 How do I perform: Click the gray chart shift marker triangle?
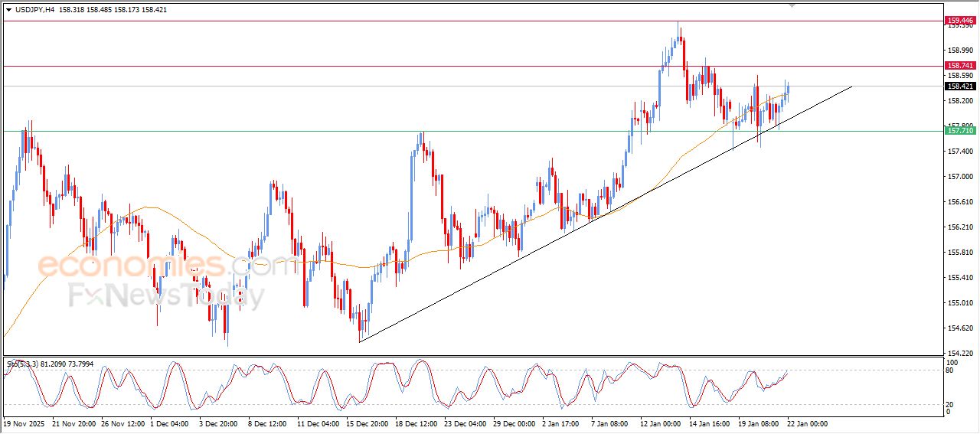tap(792, 5)
